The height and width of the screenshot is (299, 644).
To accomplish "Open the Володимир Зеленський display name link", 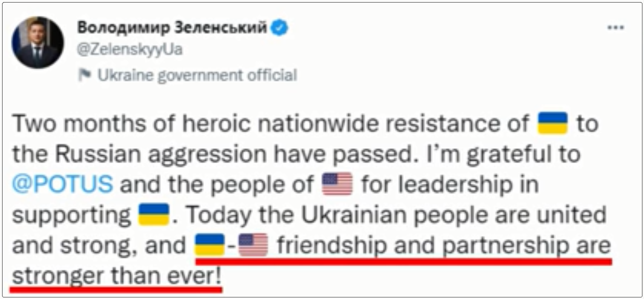I will (172, 28).
